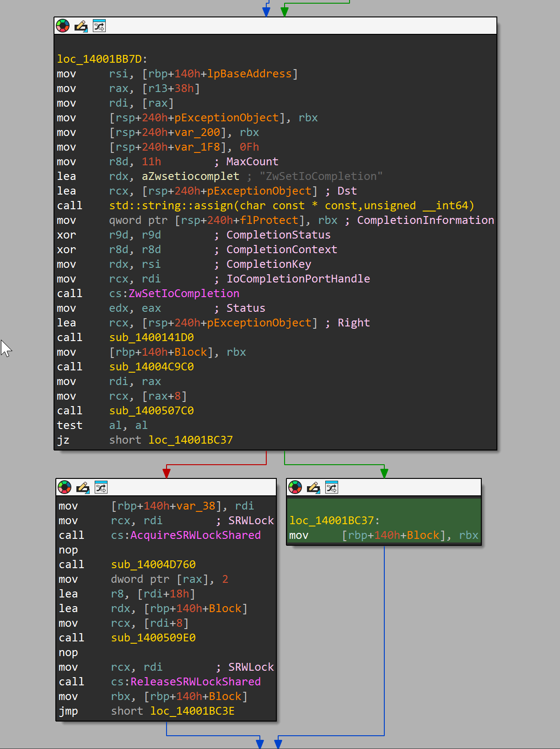The width and height of the screenshot is (560, 749).
Task: Click edit comment icon on loc_14001BB7D block
Action: 81,26
